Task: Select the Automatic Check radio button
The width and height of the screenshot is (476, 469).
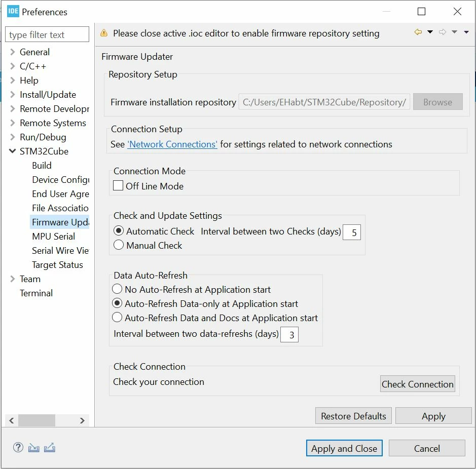Action: click(119, 230)
